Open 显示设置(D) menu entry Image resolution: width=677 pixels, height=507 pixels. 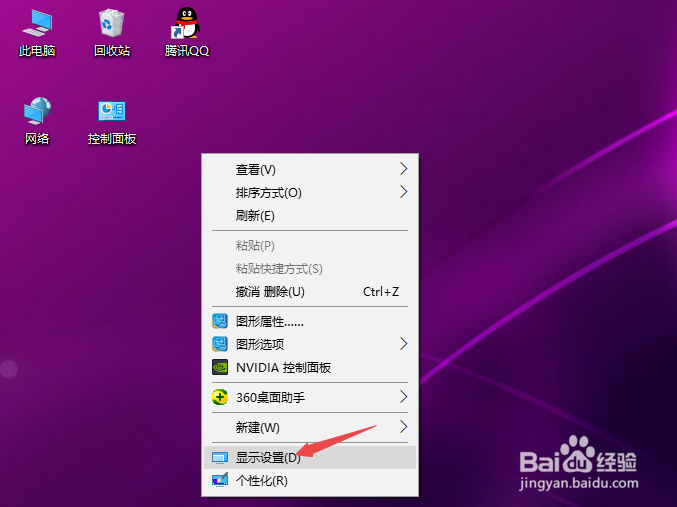pos(310,457)
